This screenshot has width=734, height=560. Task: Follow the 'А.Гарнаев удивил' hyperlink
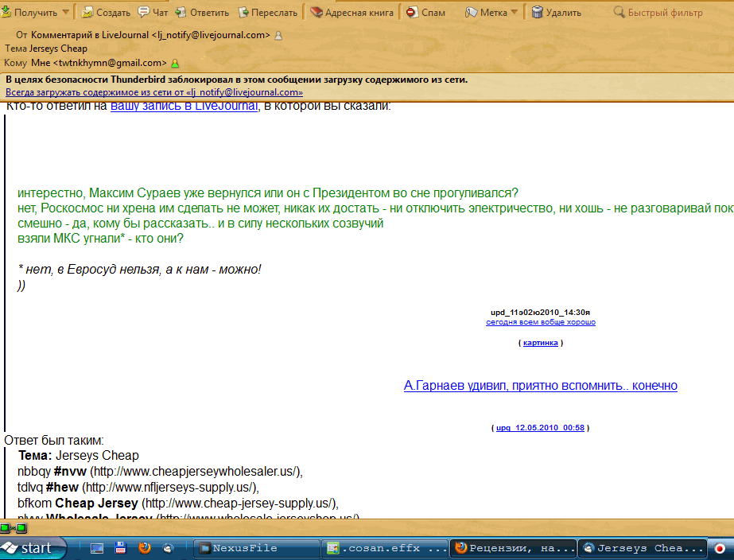540,386
